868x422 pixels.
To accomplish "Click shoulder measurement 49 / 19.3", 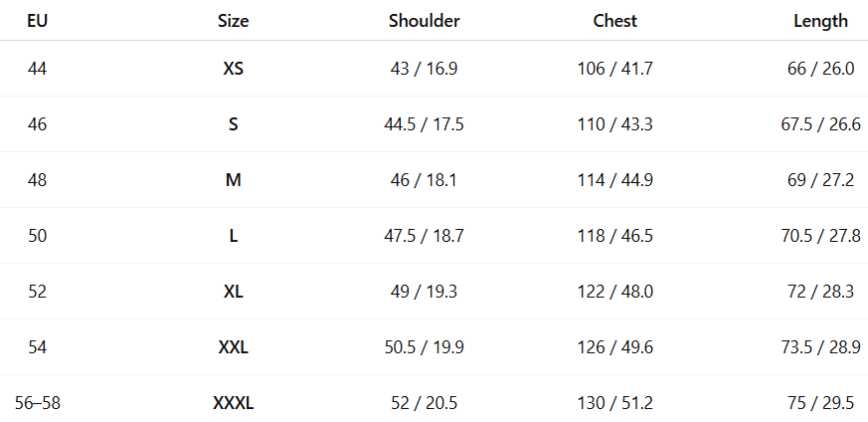I will [x=424, y=292].
